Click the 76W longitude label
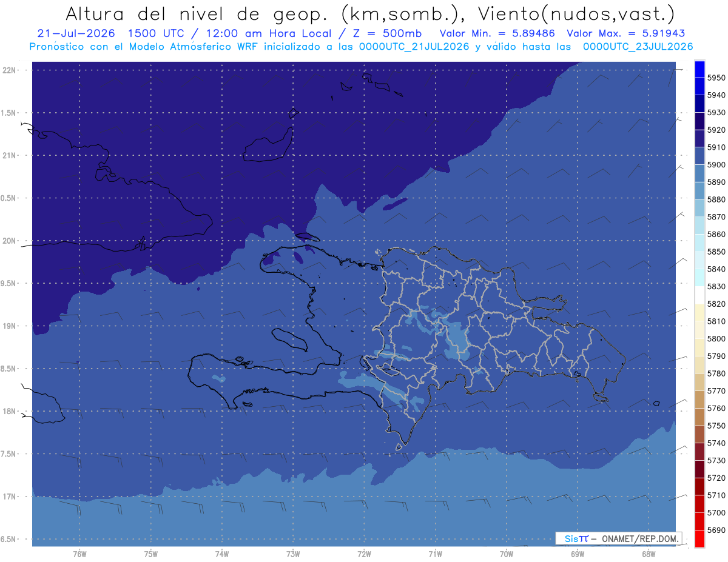 79,554
